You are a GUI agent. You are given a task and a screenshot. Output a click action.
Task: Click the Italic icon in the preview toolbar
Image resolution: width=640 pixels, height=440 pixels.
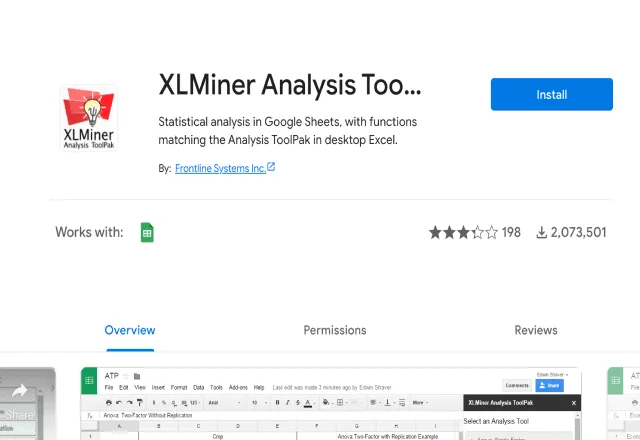(287, 402)
